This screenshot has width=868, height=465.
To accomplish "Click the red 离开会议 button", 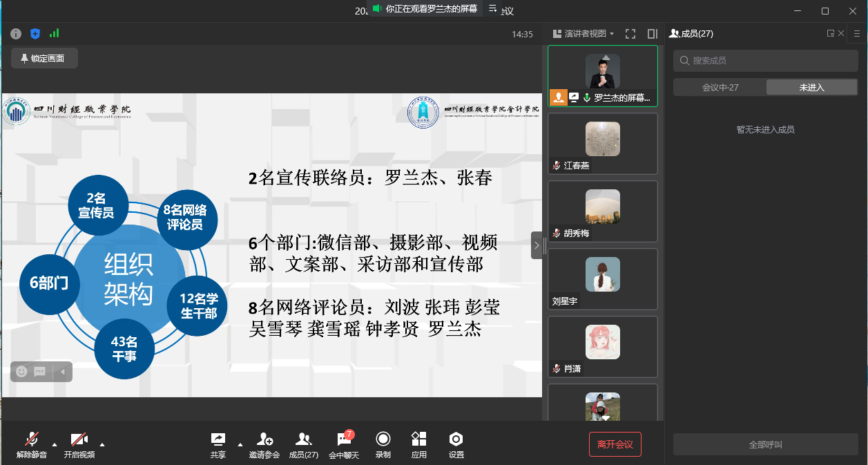I will click(x=615, y=444).
